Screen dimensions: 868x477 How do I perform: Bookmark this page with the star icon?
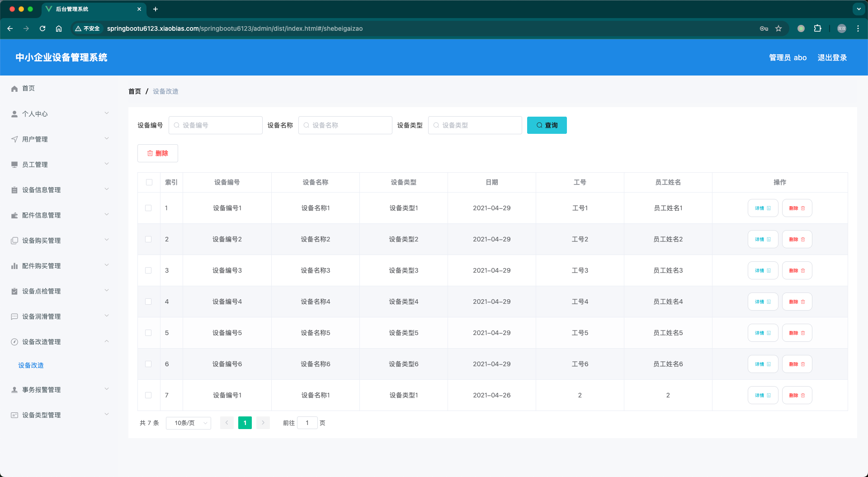click(778, 28)
